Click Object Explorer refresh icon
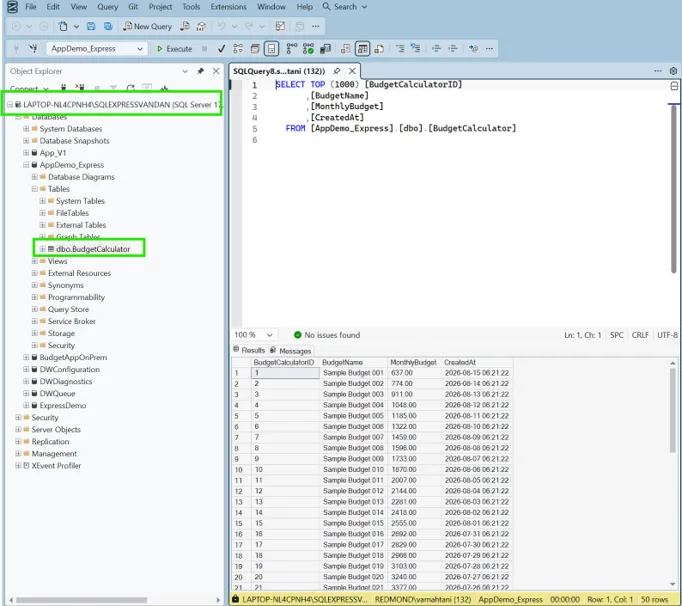 click(x=130, y=88)
